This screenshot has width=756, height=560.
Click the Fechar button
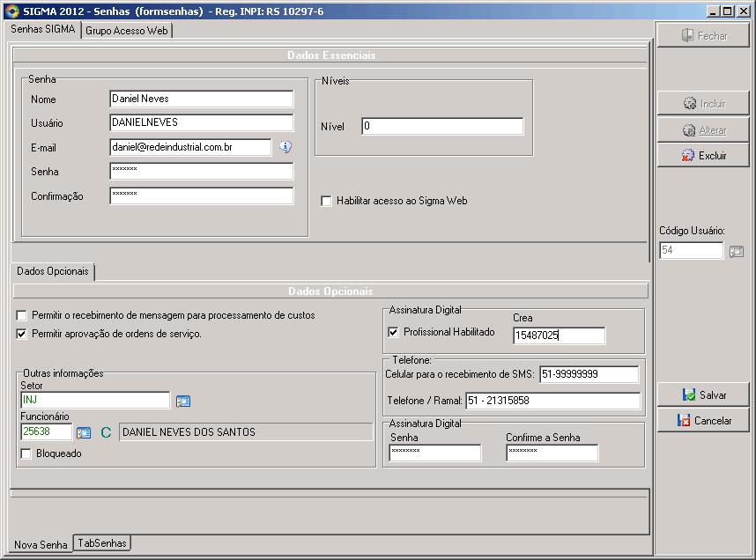(x=703, y=36)
